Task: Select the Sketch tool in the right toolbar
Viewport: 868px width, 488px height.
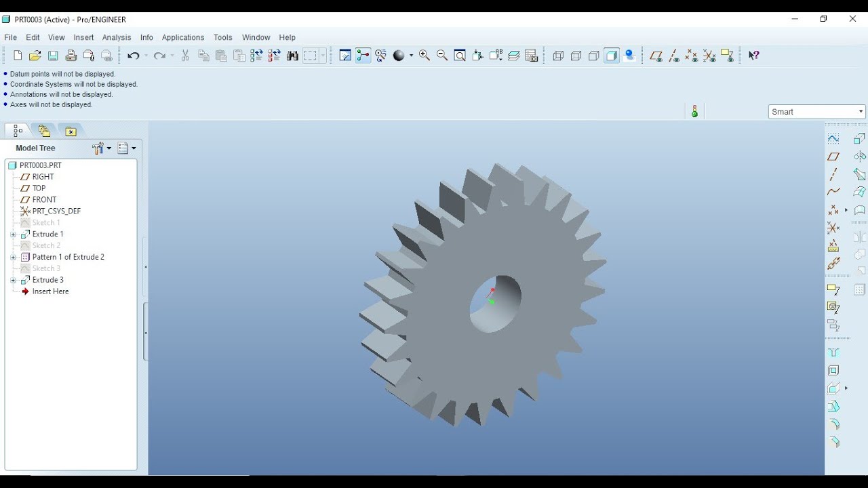Action: click(833, 139)
